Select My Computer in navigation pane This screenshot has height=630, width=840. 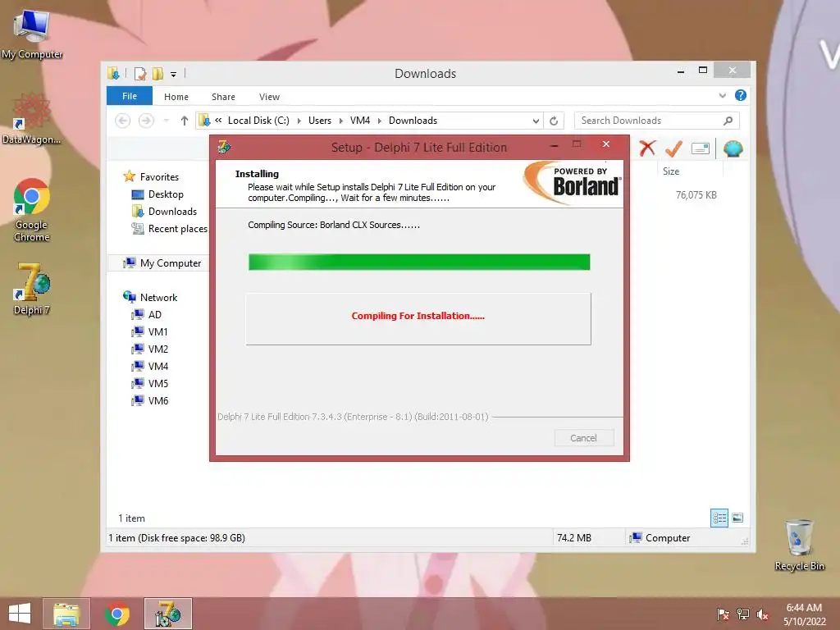coord(171,263)
